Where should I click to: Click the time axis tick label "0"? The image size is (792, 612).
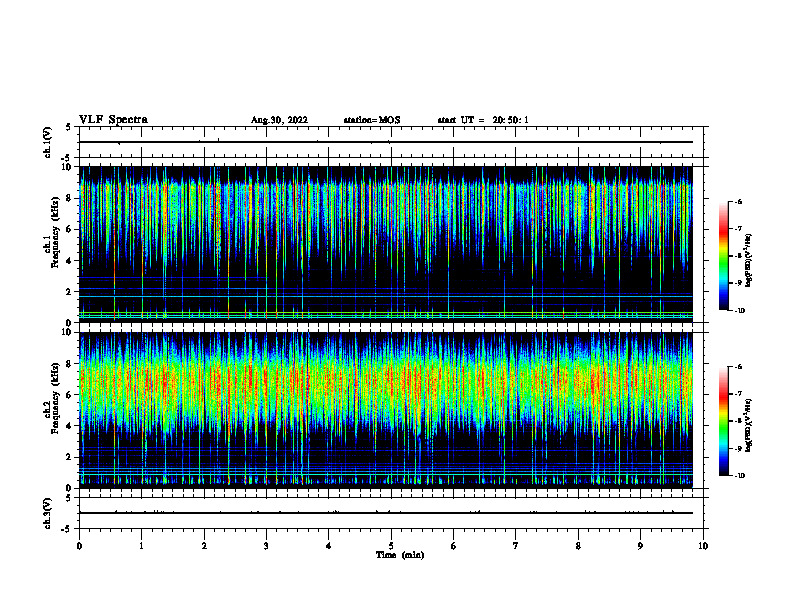click(x=79, y=546)
